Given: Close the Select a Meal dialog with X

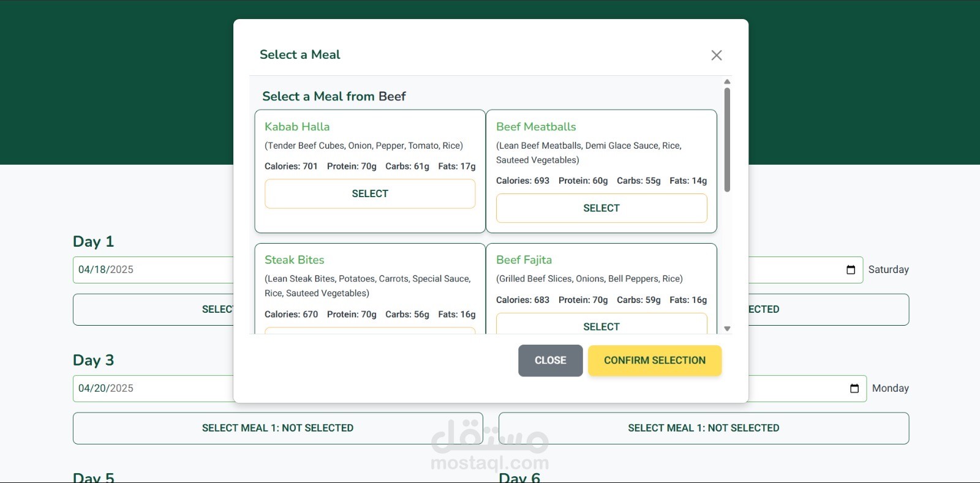Looking at the screenshot, I should (716, 55).
